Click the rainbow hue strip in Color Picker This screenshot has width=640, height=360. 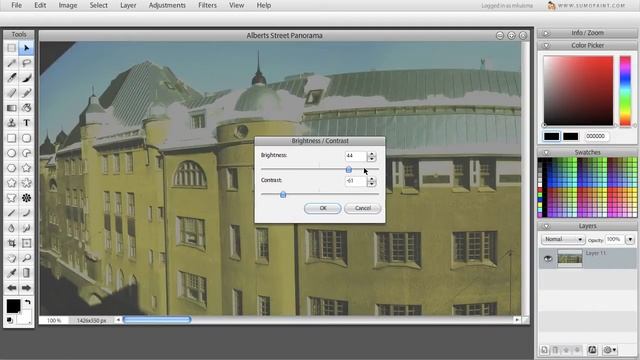[x=625, y=91]
